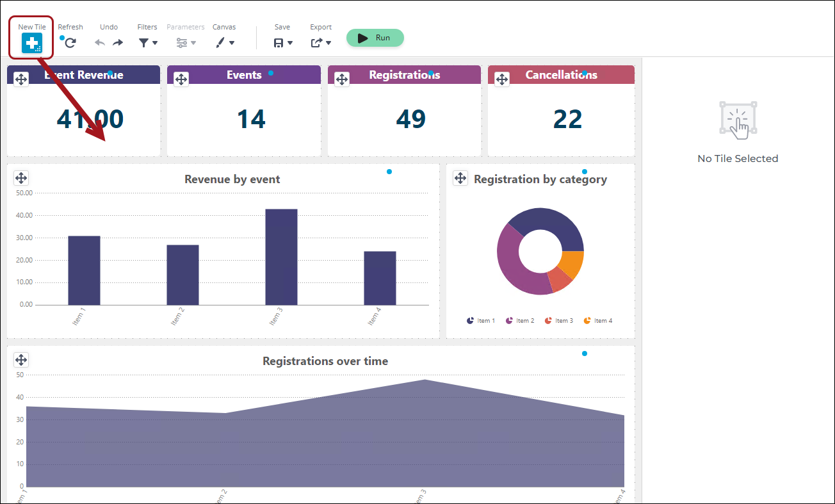
Task: Click move handle on Registration by category chart
Action: click(x=460, y=177)
